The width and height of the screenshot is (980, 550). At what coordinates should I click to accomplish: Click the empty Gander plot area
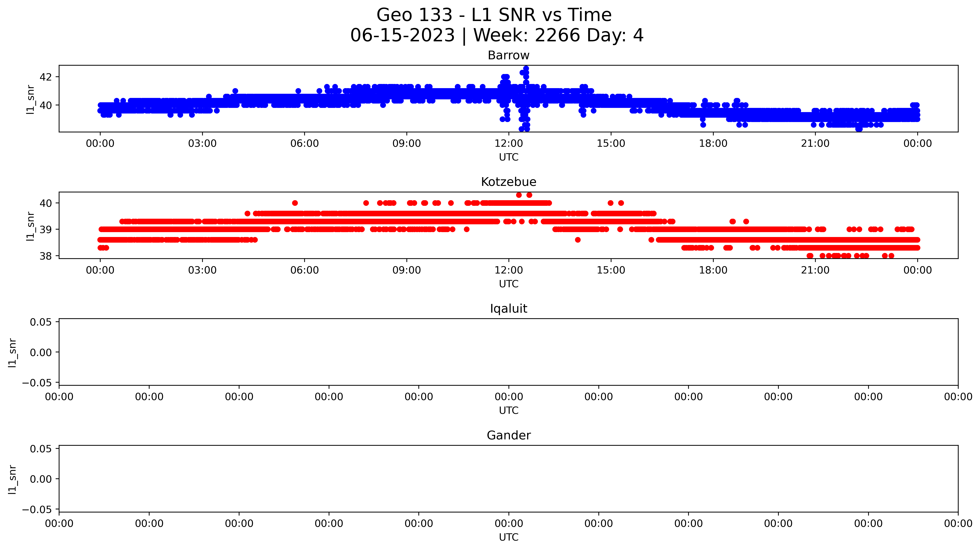click(x=509, y=479)
